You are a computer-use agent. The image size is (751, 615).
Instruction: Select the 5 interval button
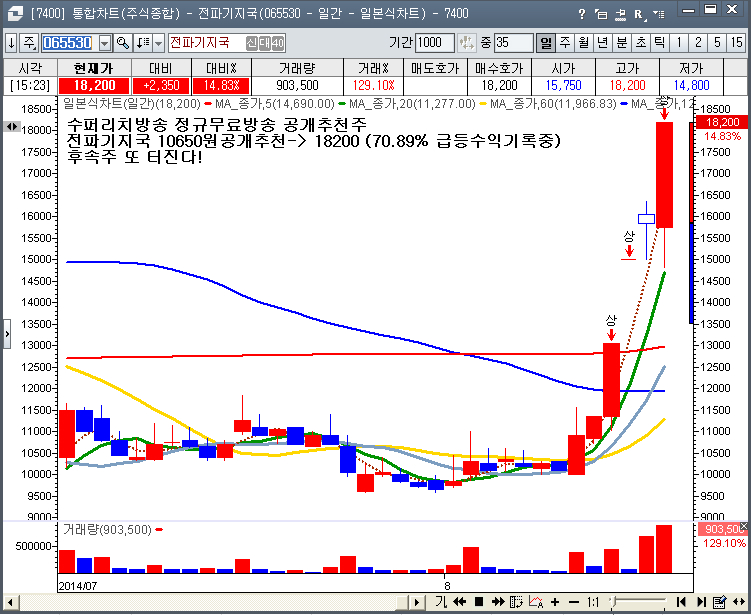click(717, 43)
